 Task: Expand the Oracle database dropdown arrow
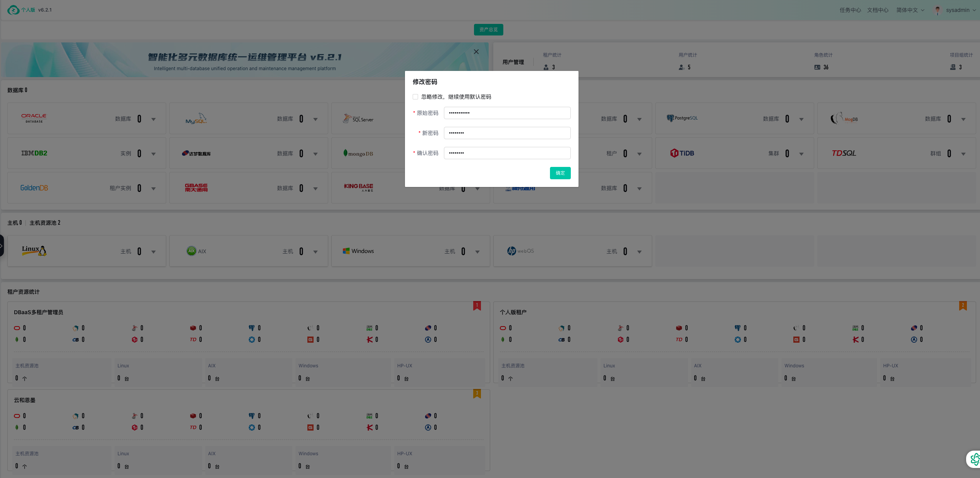pos(153,119)
